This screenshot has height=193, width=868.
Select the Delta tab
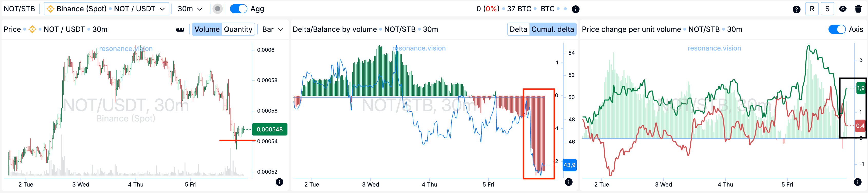518,29
